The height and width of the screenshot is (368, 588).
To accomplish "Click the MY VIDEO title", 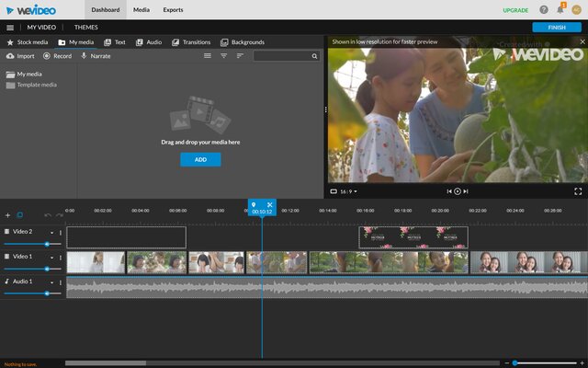I will (x=41, y=28).
